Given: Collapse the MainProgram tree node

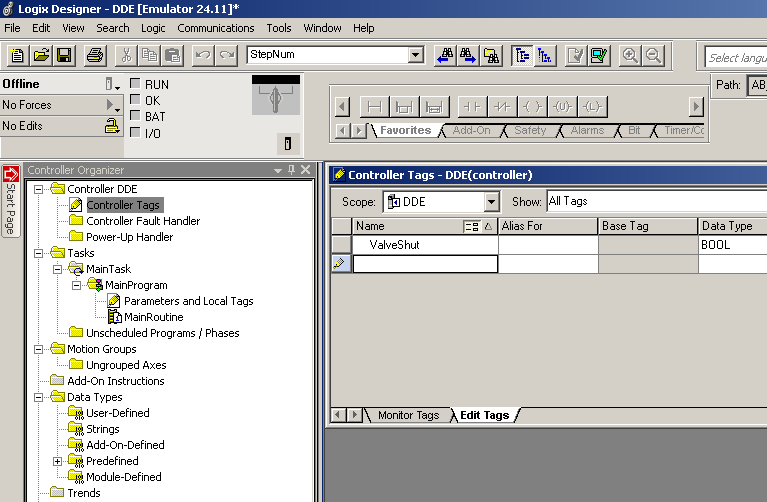Looking at the screenshot, I should [x=76, y=285].
